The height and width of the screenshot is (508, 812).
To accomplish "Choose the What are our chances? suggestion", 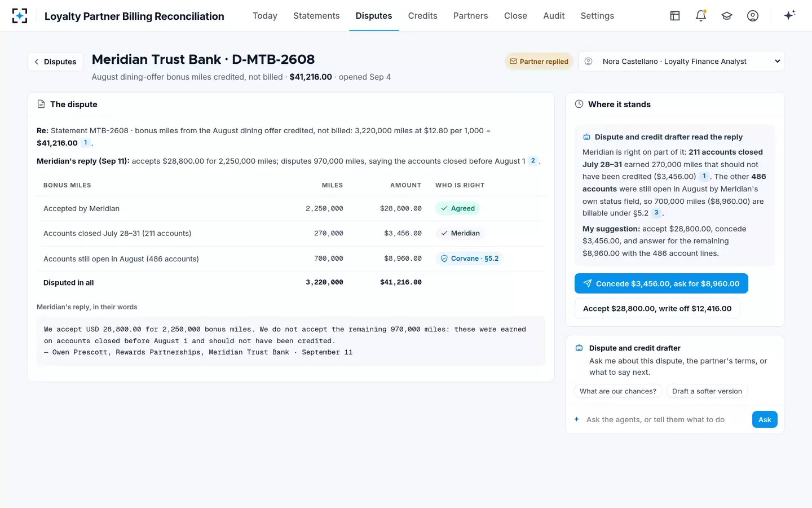I will point(618,391).
